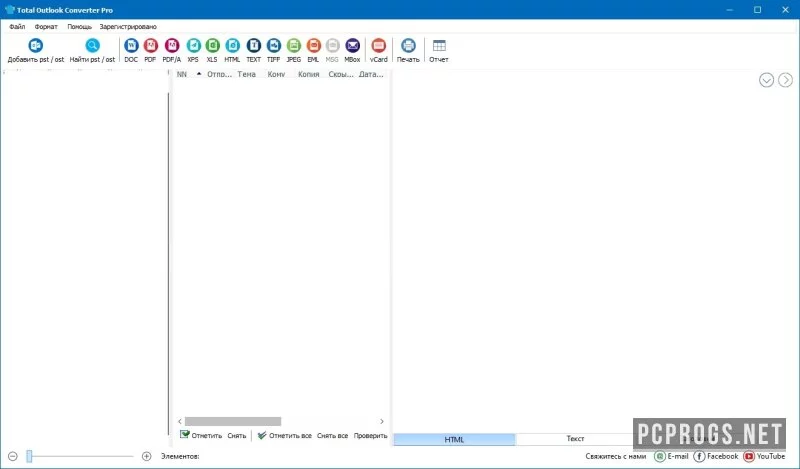Screen dimensions: 800x469
Task: Sort by the Тема column header
Action: [246, 75]
